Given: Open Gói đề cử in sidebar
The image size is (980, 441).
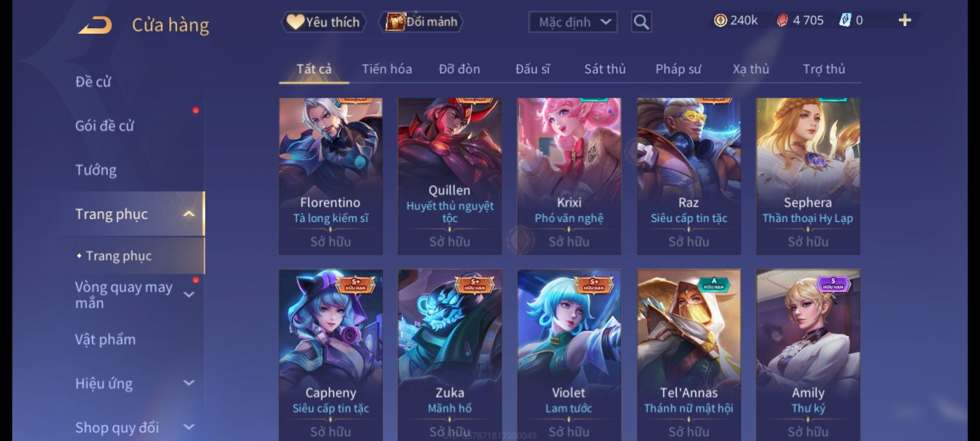Looking at the screenshot, I should 105,126.
